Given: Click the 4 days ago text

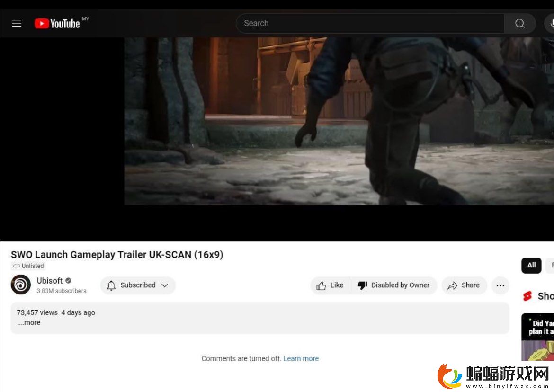Looking at the screenshot, I should tap(78, 312).
